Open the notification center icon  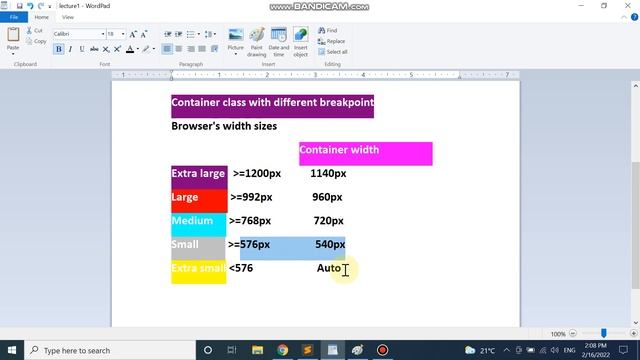[623, 350]
